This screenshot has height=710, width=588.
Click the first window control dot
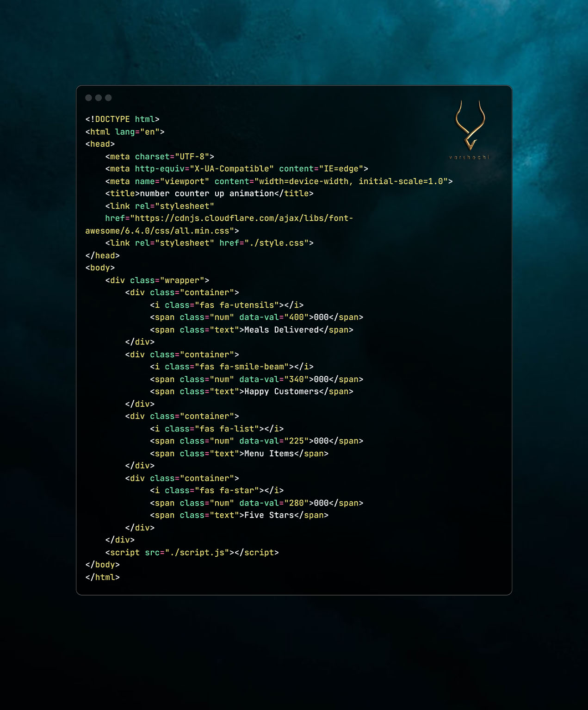[88, 98]
